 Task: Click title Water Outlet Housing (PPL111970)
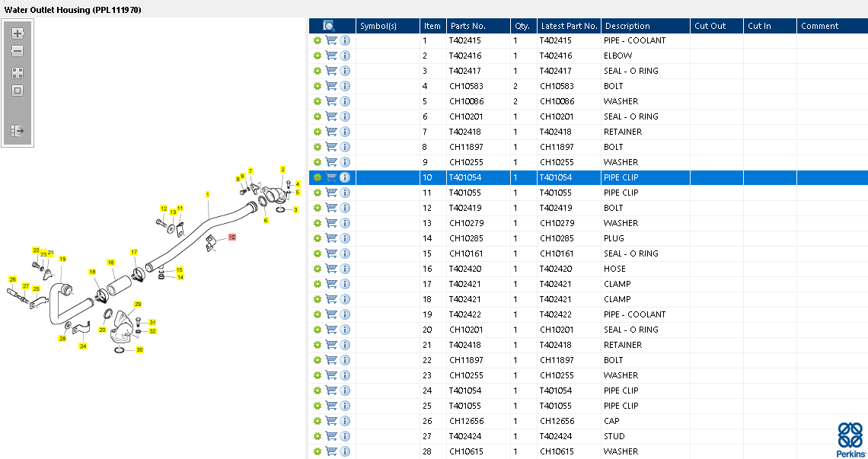click(x=72, y=10)
